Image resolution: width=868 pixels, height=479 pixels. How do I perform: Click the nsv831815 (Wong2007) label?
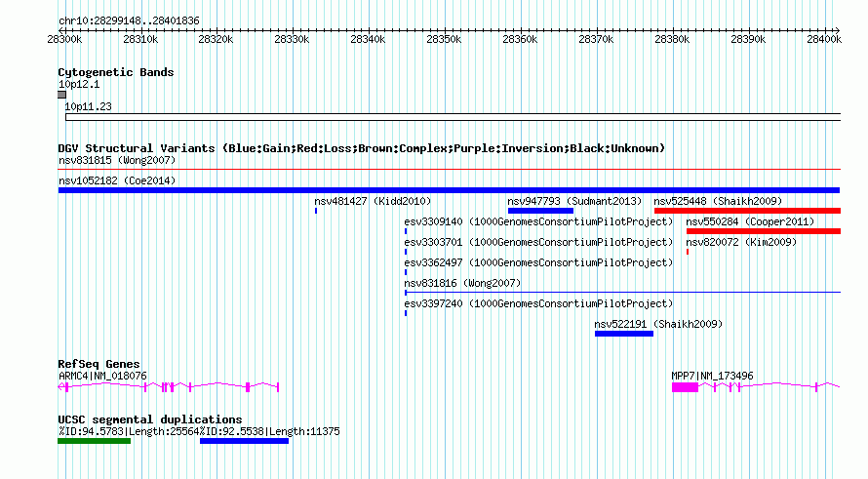click(x=117, y=161)
